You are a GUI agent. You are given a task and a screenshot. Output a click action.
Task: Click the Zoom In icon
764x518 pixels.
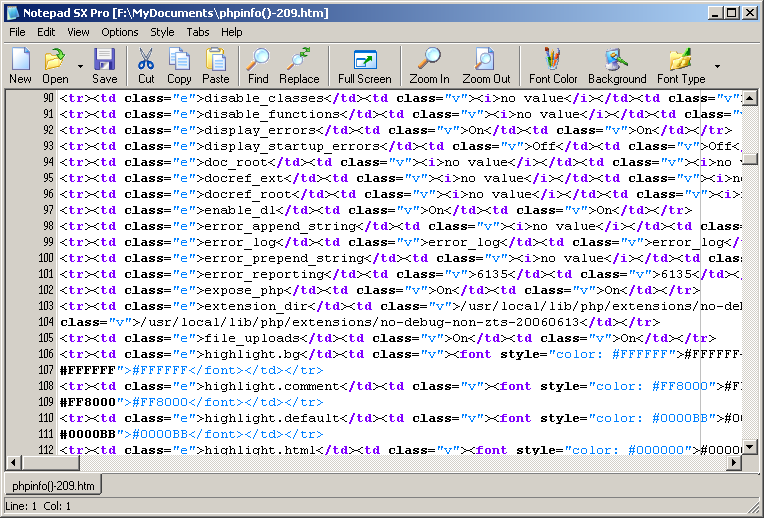[x=429, y=66]
